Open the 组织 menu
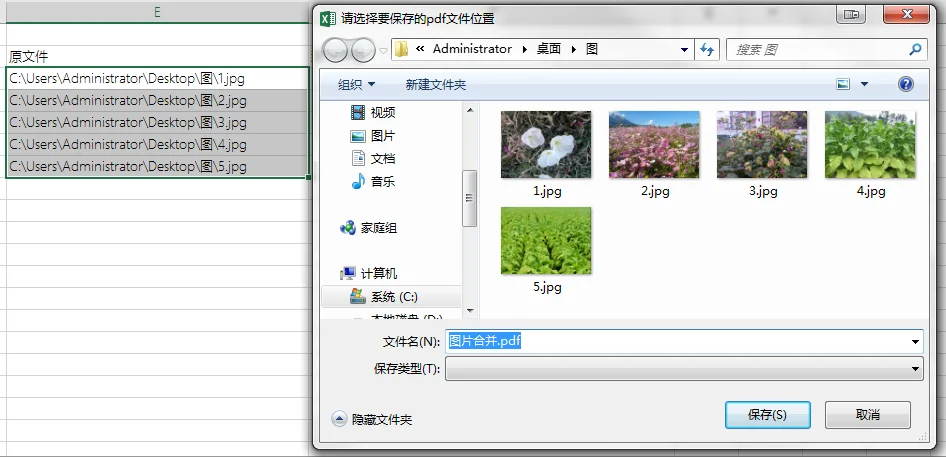The image size is (946, 457). tap(356, 85)
